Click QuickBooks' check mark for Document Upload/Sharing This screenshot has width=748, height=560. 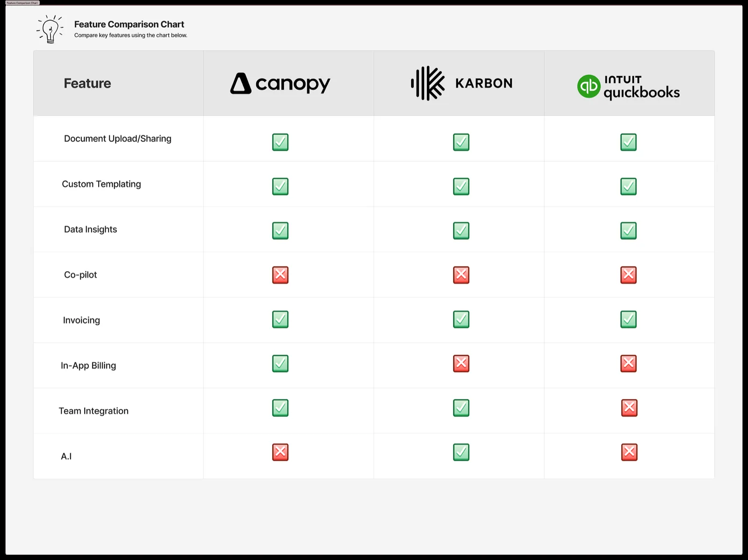(628, 142)
